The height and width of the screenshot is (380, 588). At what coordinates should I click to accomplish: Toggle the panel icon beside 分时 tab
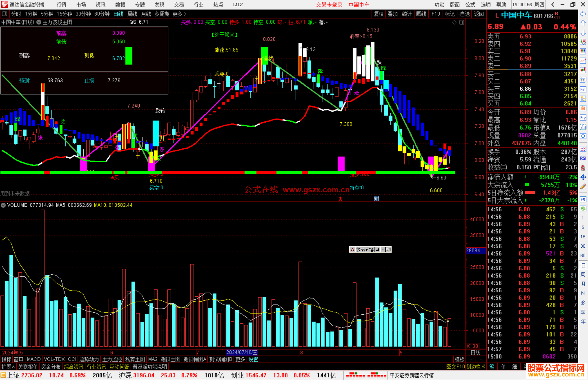tap(5, 14)
